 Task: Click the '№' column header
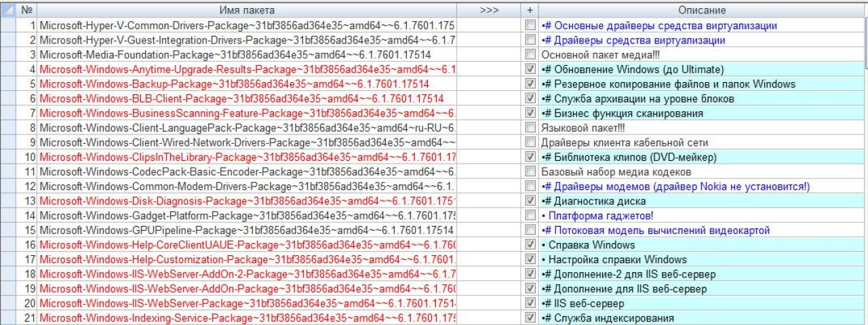point(28,10)
